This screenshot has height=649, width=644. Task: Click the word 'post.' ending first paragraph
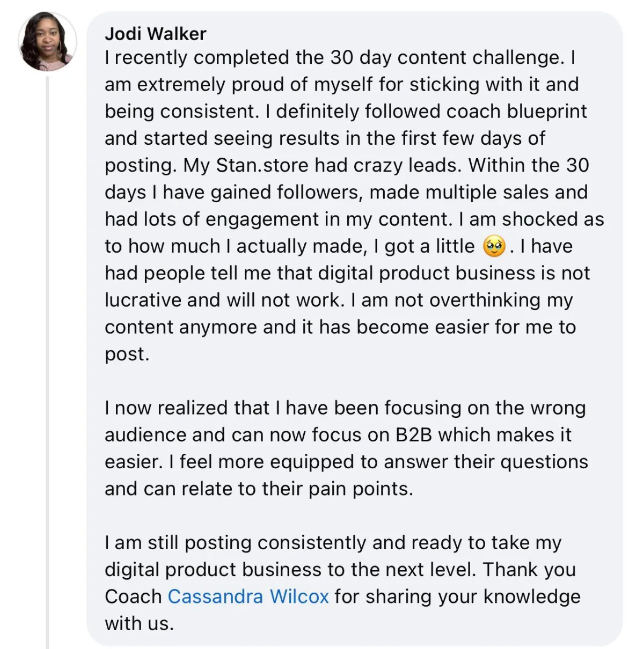tap(127, 355)
